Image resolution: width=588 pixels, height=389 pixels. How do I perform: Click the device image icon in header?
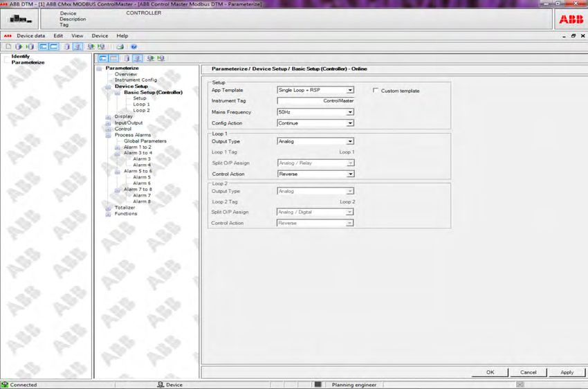(19, 20)
